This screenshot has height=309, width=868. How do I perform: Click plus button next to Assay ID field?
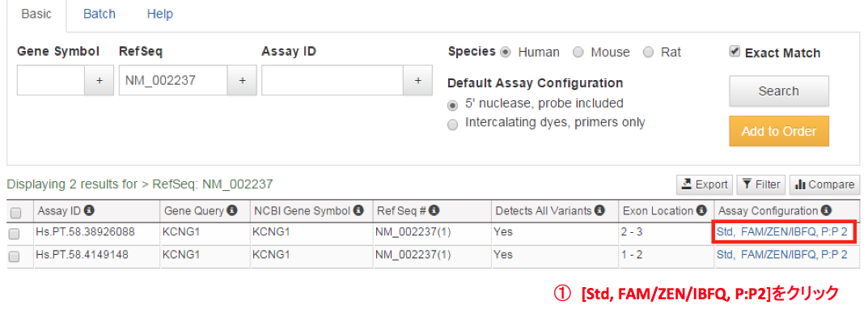coord(417,80)
